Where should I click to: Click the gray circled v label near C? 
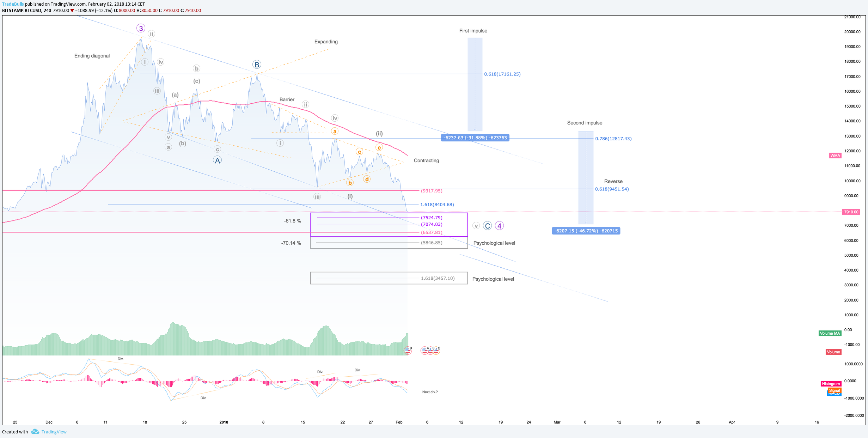tap(476, 226)
